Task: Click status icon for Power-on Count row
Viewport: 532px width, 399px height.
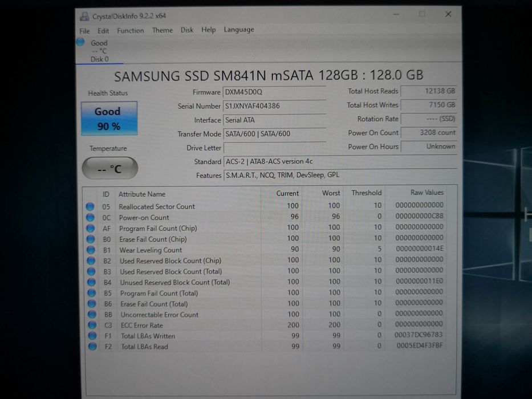Action: pyautogui.click(x=90, y=217)
